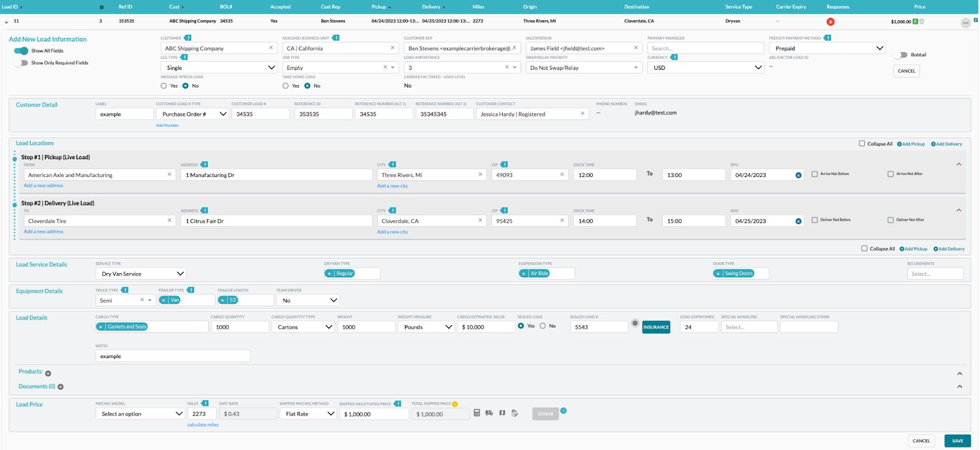
Task: Click the bottom CANCEL button
Action: tap(921, 441)
